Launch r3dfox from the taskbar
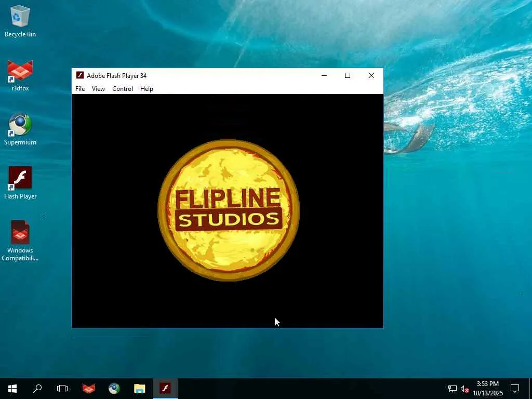This screenshot has width=532, height=399. (89, 389)
